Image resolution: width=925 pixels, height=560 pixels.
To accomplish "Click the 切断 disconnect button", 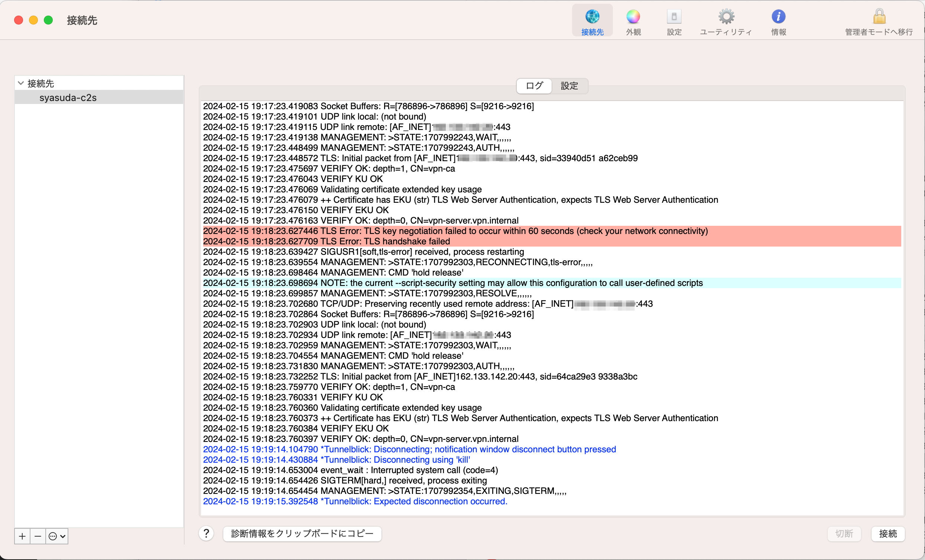I will tap(844, 533).
